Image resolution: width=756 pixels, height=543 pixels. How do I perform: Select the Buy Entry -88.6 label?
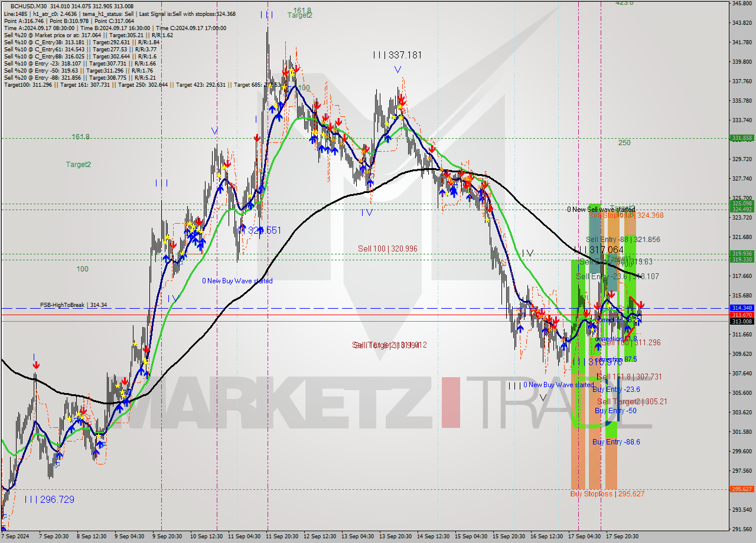[616, 441]
